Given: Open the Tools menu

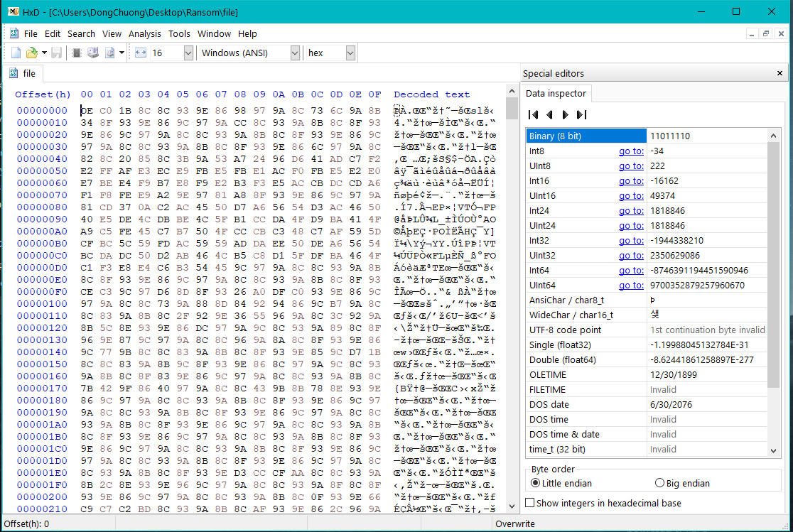Looking at the screenshot, I should pyautogui.click(x=179, y=33).
